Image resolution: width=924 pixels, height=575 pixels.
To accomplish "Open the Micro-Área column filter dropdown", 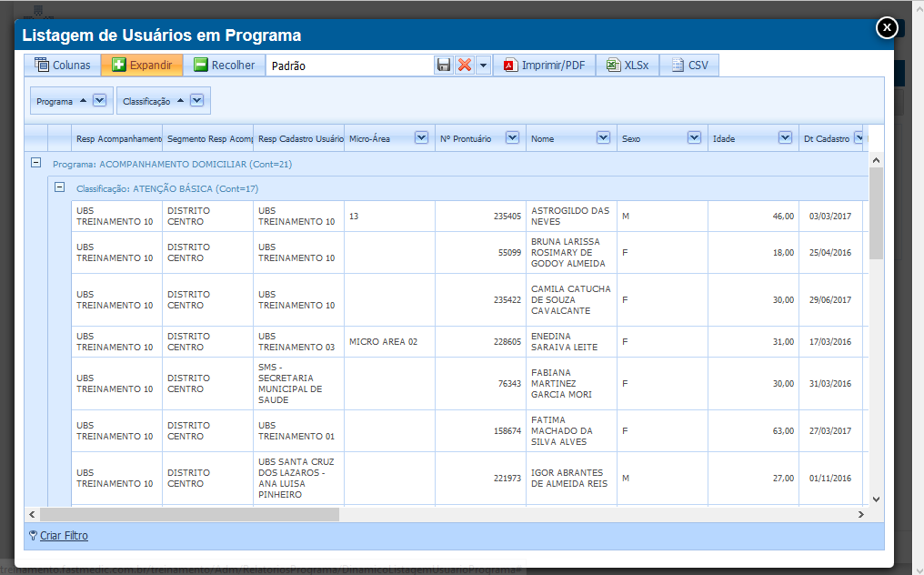I will coord(421,137).
